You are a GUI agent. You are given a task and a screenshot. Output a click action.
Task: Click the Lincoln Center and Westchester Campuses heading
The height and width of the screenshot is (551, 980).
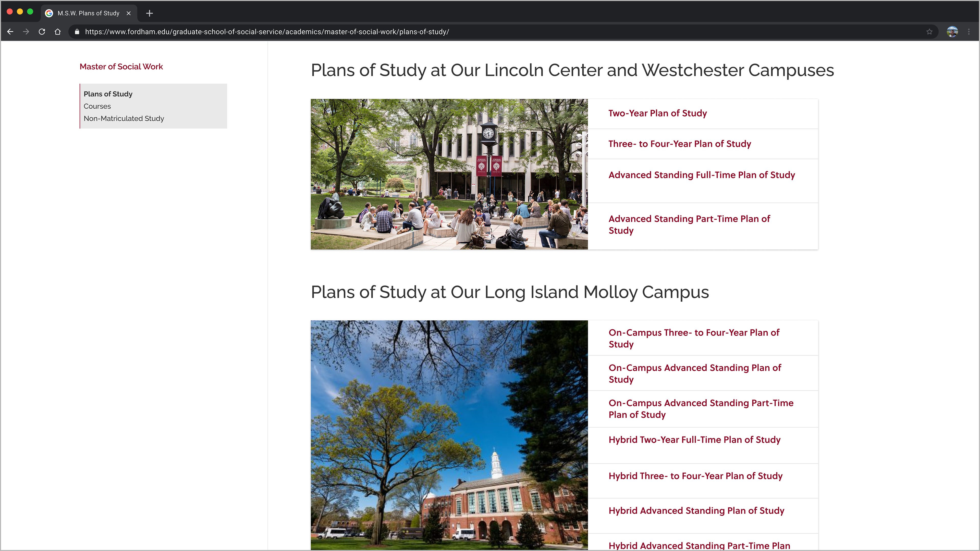(572, 70)
